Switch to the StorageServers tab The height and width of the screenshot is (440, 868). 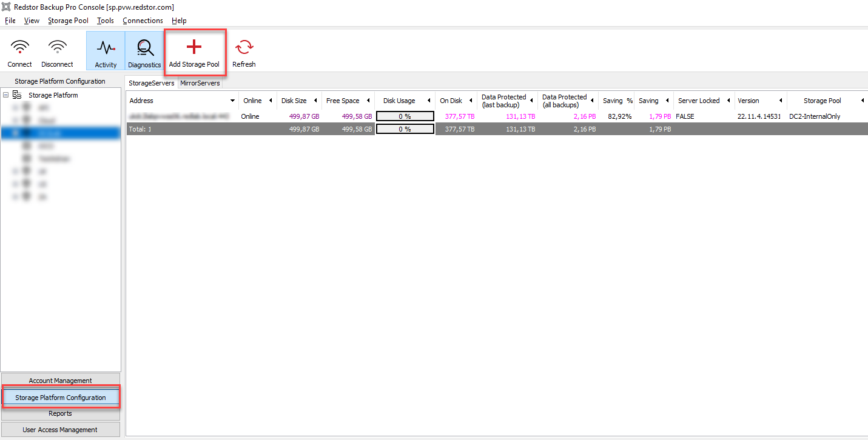[152, 84]
